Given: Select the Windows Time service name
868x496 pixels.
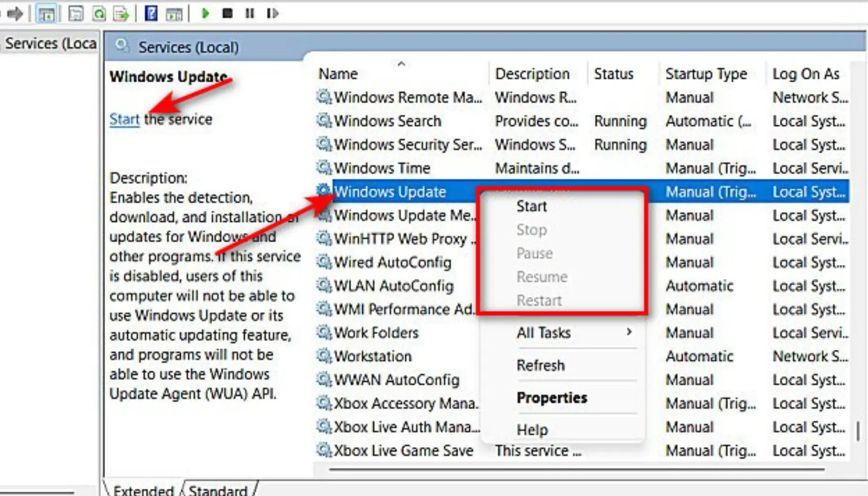Looking at the screenshot, I should click(382, 168).
